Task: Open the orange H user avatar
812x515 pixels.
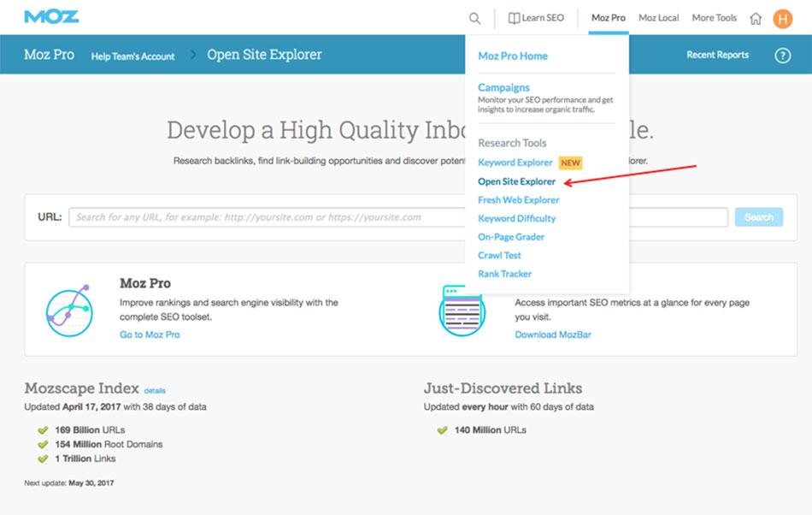Action: (782, 19)
